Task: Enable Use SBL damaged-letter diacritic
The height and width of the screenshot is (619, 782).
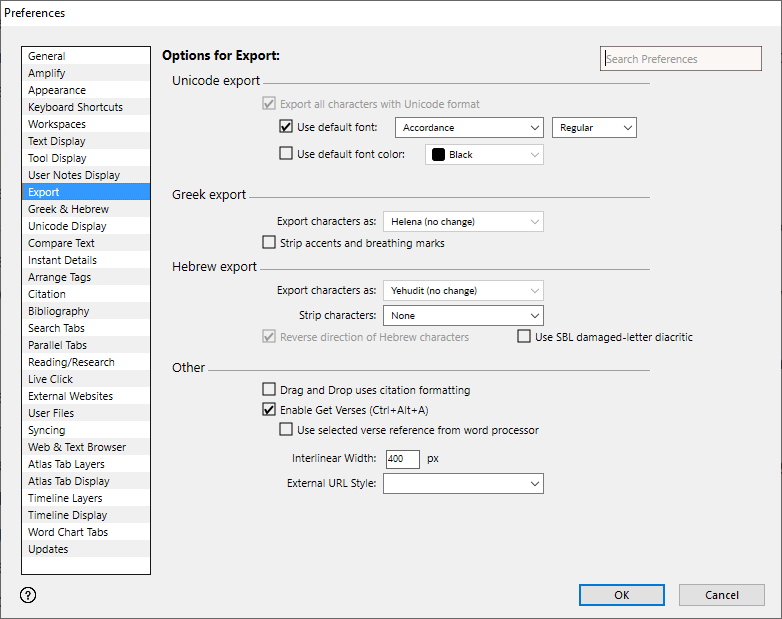Action: [x=524, y=337]
